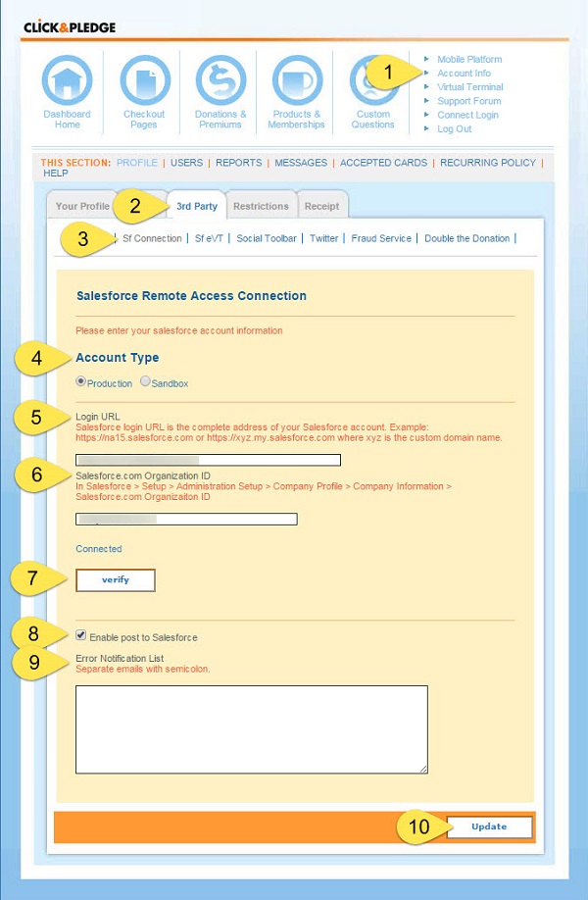Open the Fraud Service sub-tab

(381, 238)
